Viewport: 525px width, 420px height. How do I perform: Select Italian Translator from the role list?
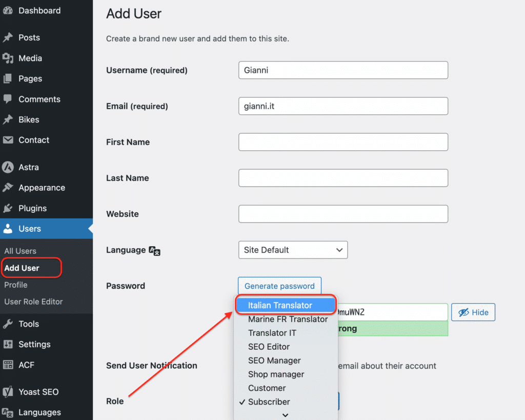coord(286,305)
